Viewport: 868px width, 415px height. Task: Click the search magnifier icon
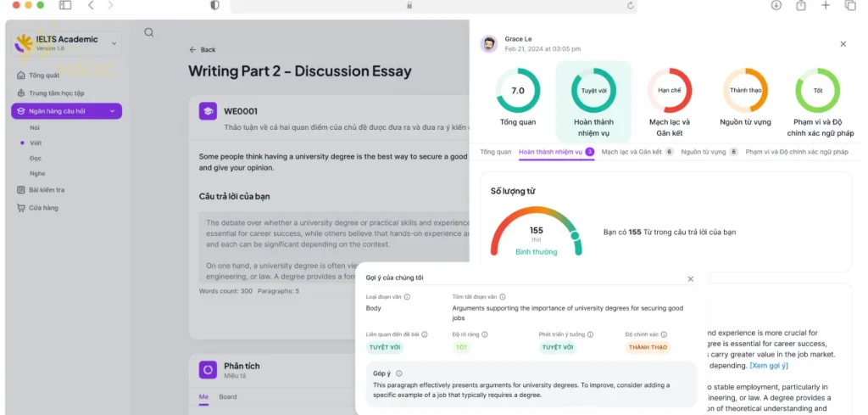(149, 33)
